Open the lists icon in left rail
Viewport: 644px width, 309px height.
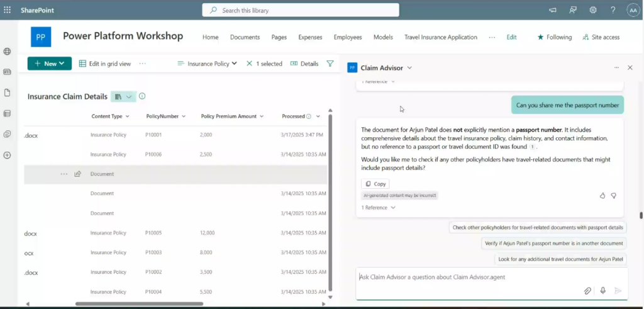[7, 113]
